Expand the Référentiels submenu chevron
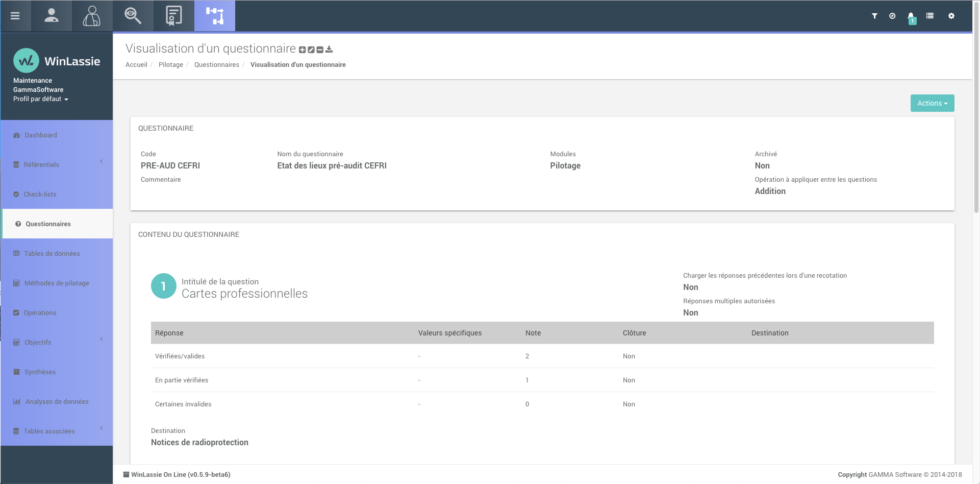This screenshot has width=980, height=484. tap(102, 161)
